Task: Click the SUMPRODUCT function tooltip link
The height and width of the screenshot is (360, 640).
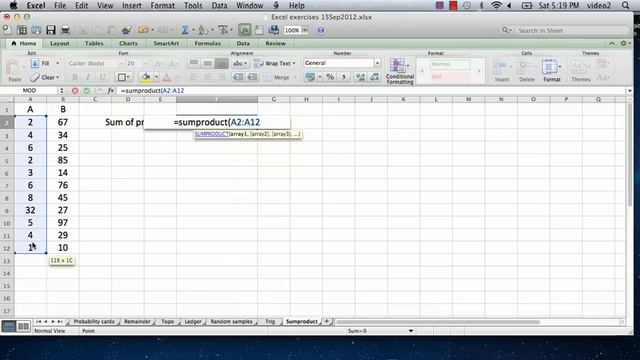Action: (211, 134)
